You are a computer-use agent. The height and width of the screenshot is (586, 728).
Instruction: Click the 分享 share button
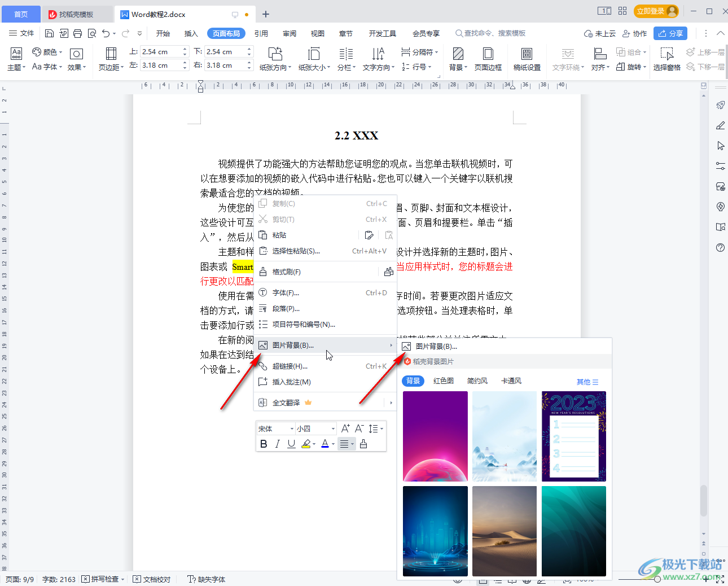click(x=670, y=33)
